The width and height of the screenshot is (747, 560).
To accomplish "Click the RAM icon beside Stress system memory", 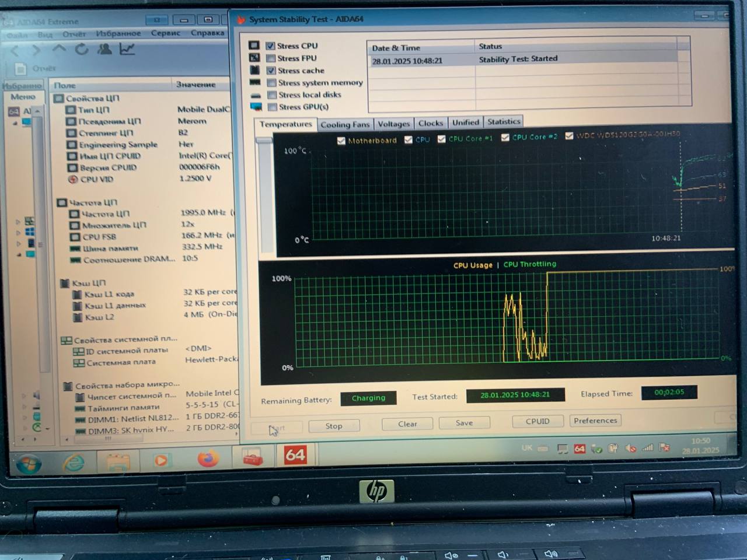I will (x=255, y=82).
